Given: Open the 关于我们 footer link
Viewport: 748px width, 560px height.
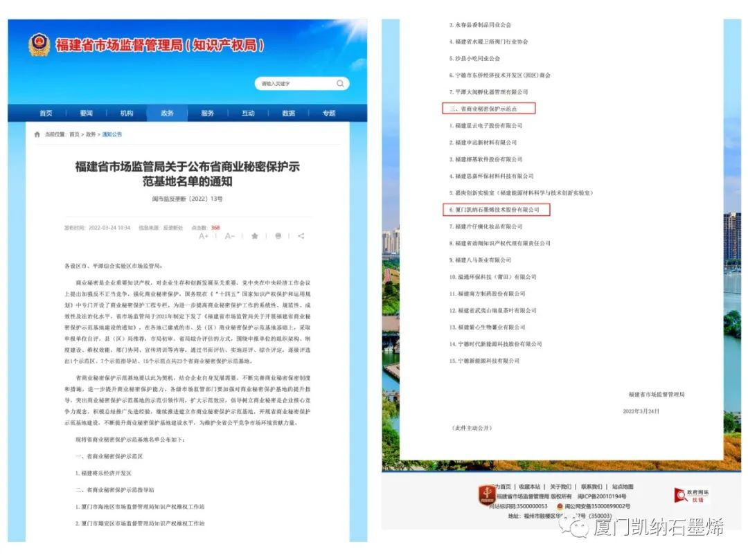Looking at the screenshot, I should pyautogui.click(x=559, y=487).
